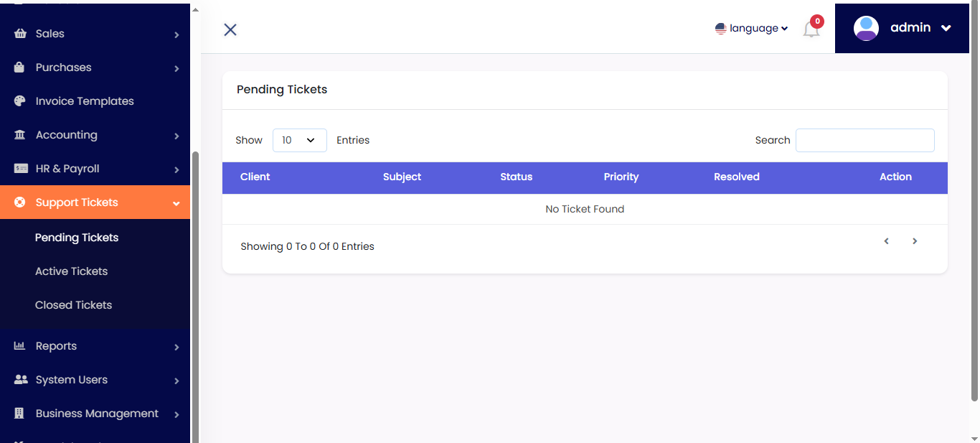Expand the Purchases submenu arrow

(x=176, y=68)
